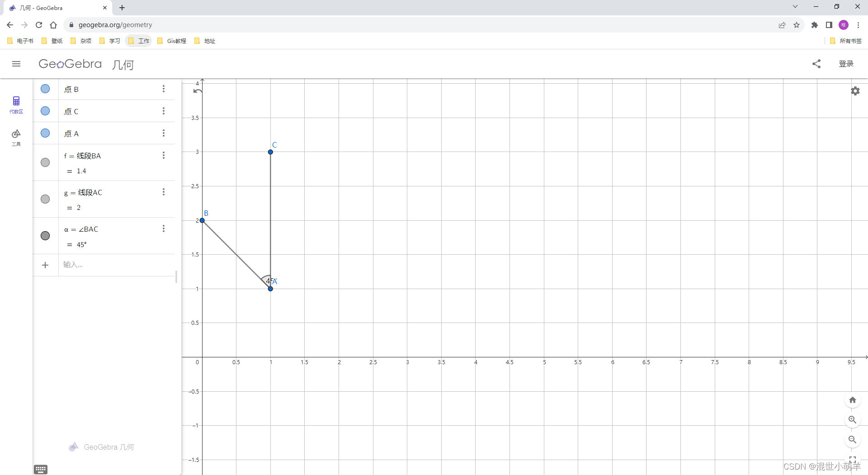
Task: Click the 1.4 segment length value
Action: 81,171
